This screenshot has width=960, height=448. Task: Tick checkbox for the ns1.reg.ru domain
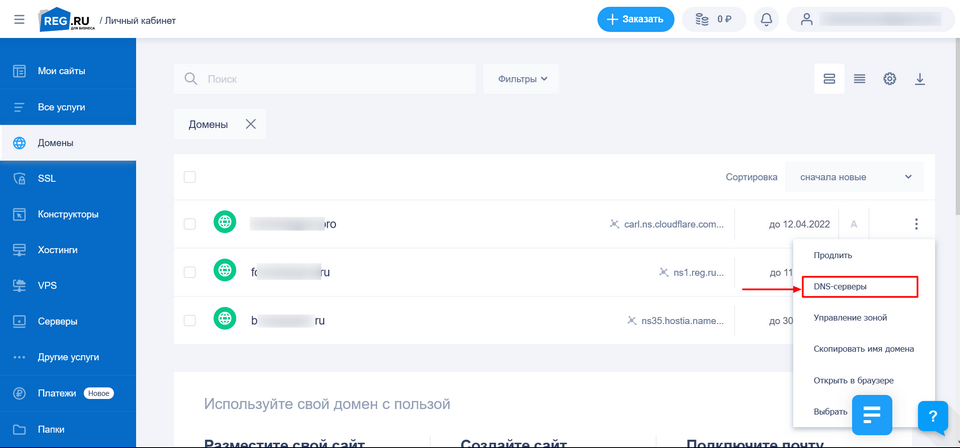(x=190, y=272)
